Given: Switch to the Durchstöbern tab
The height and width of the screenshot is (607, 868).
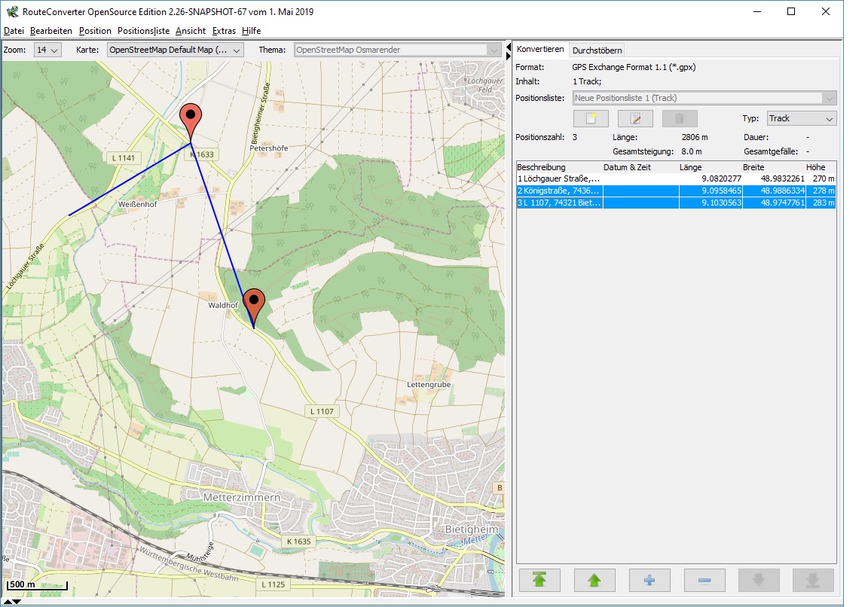Looking at the screenshot, I should point(597,50).
